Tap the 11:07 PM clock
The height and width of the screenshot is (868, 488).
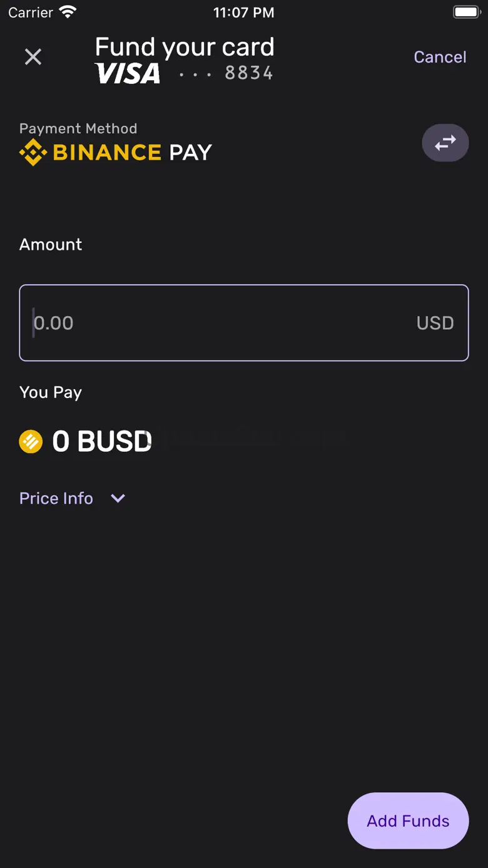243,12
